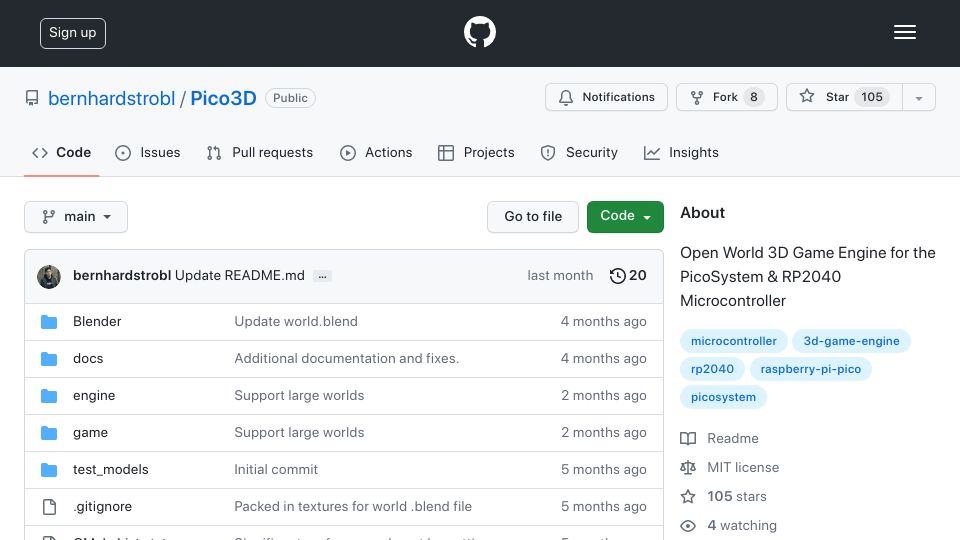Open the Actions tab
Viewport: 960px width, 540px height.
coord(376,152)
